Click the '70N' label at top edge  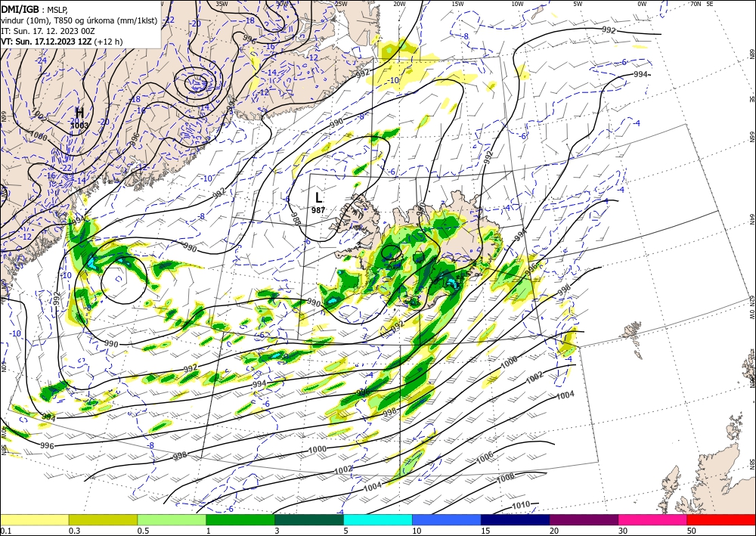click(x=696, y=4)
